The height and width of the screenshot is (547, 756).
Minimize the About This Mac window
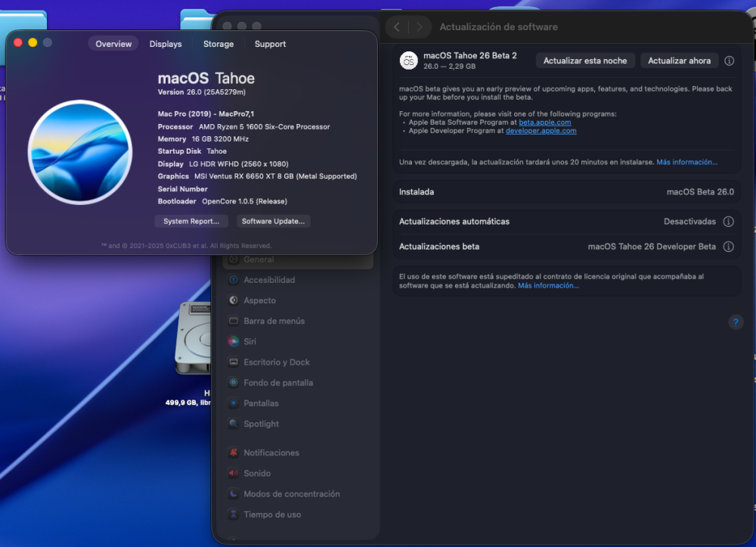(x=33, y=42)
